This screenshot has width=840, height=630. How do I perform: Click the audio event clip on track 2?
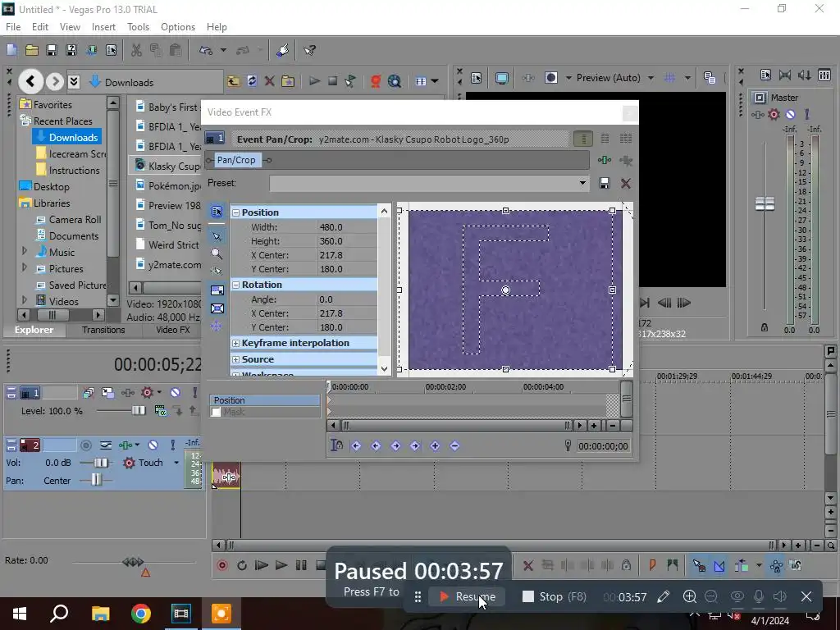pyautogui.click(x=226, y=477)
